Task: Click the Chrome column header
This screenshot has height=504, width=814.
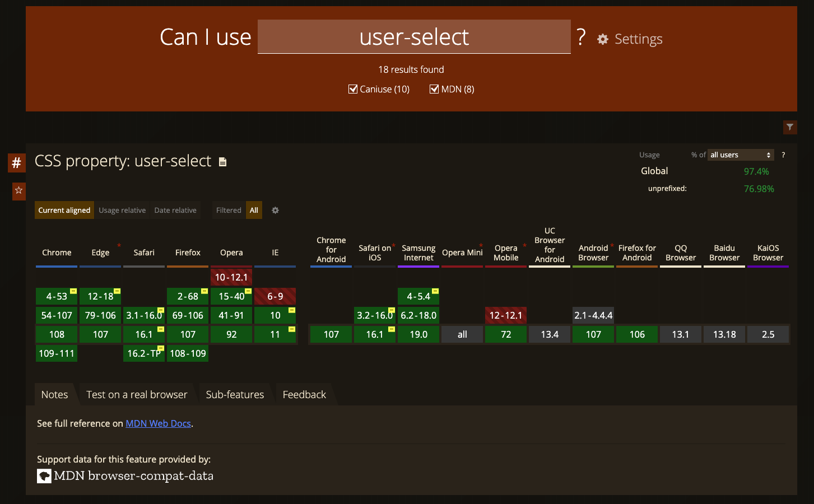Action: [x=57, y=253]
